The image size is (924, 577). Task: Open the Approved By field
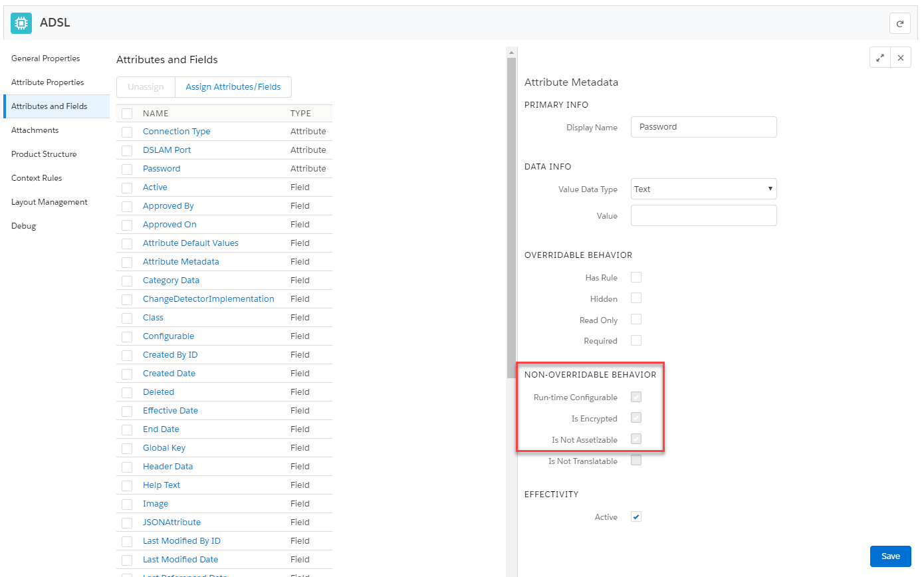[168, 206]
